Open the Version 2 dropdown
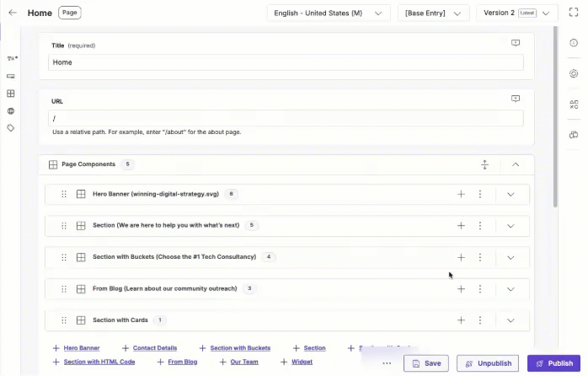The height and width of the screenshot is (376, 588). [517, 13]
